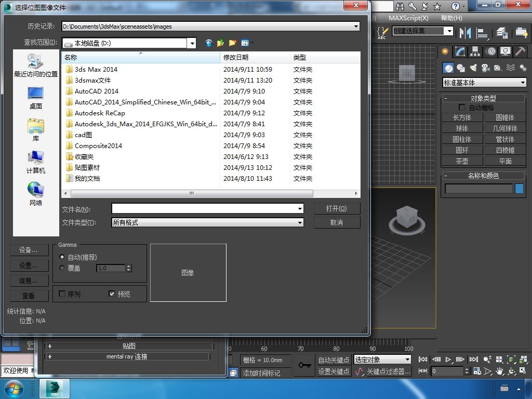This screenshot has width=532, height=399.
Task: Click the 信息... button
Action: click(29, 281)
